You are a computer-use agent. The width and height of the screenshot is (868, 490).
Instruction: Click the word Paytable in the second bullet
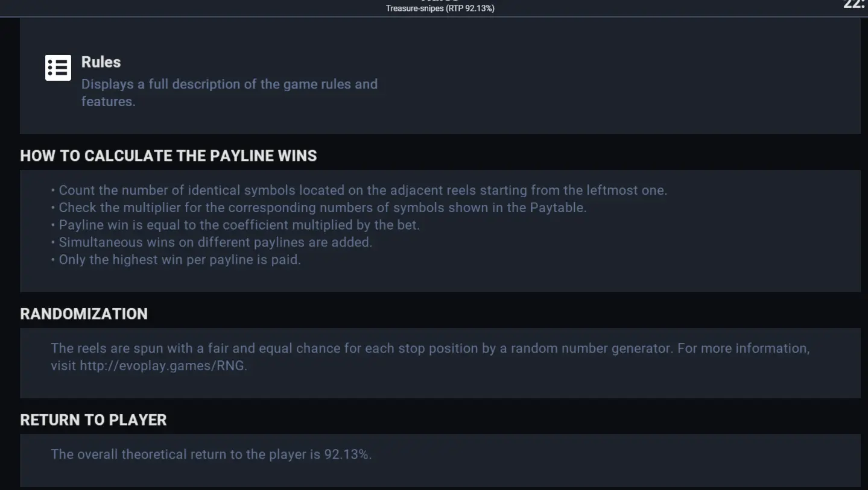coord(557,208)
